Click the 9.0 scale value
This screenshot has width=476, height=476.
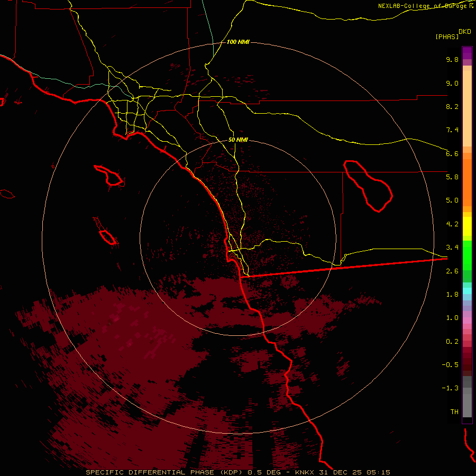pos(452,83)
